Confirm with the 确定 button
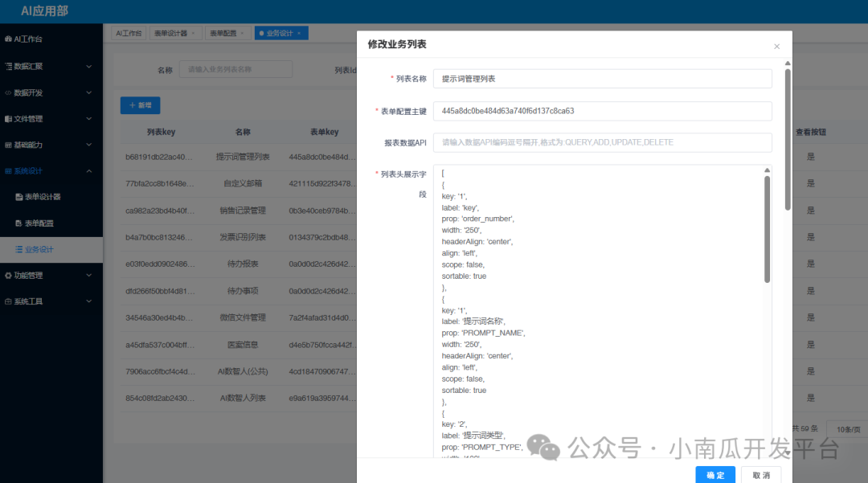868x483 pixels. pos(715,475)
